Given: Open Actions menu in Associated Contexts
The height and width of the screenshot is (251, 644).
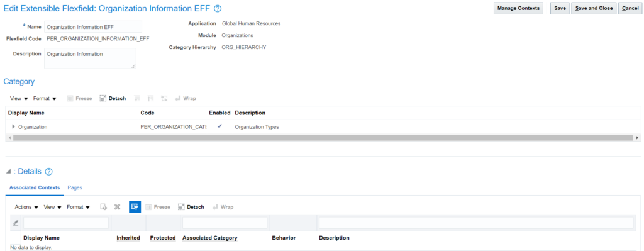Looking at the screenshot, I should [26, 207].
